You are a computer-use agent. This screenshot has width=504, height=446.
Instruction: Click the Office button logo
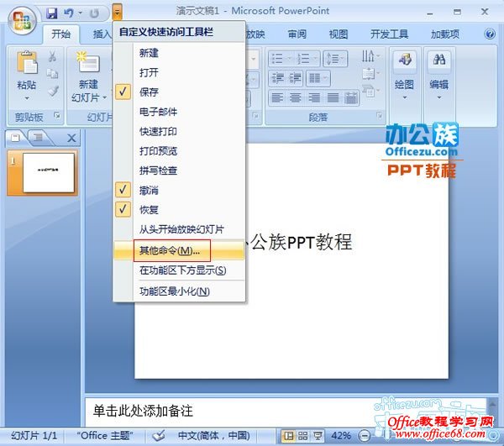click(x=22, y=20)
